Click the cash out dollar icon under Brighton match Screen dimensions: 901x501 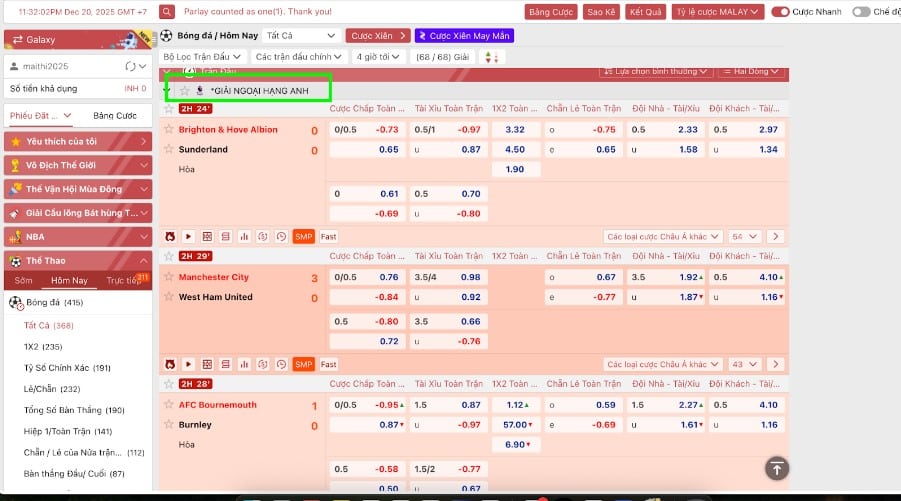click(x=263, y=236)
